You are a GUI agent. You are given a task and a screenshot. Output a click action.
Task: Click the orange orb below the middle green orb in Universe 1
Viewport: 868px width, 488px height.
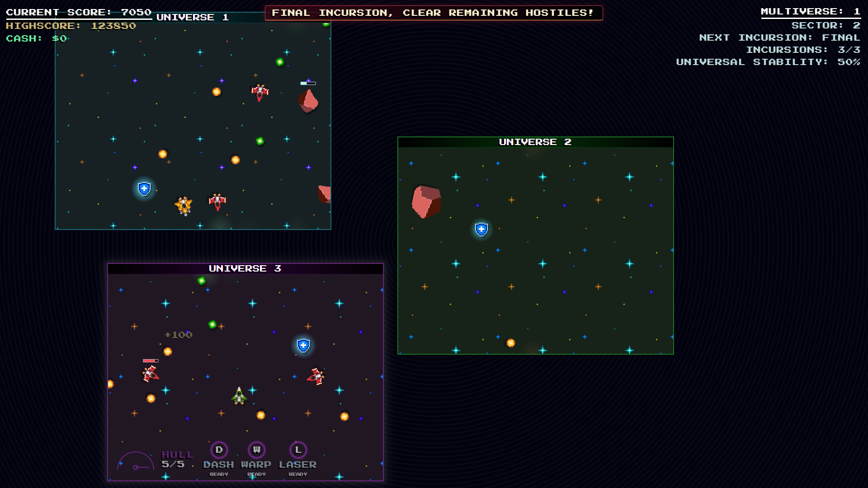click(236, 160)
